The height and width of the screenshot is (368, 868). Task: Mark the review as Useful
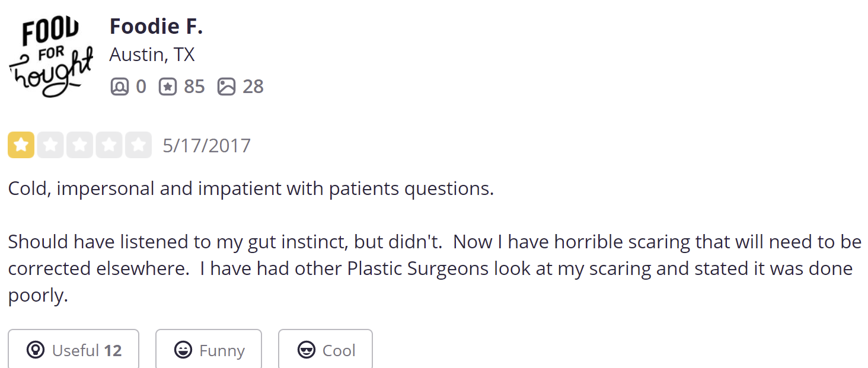click(x=74, y=350)
